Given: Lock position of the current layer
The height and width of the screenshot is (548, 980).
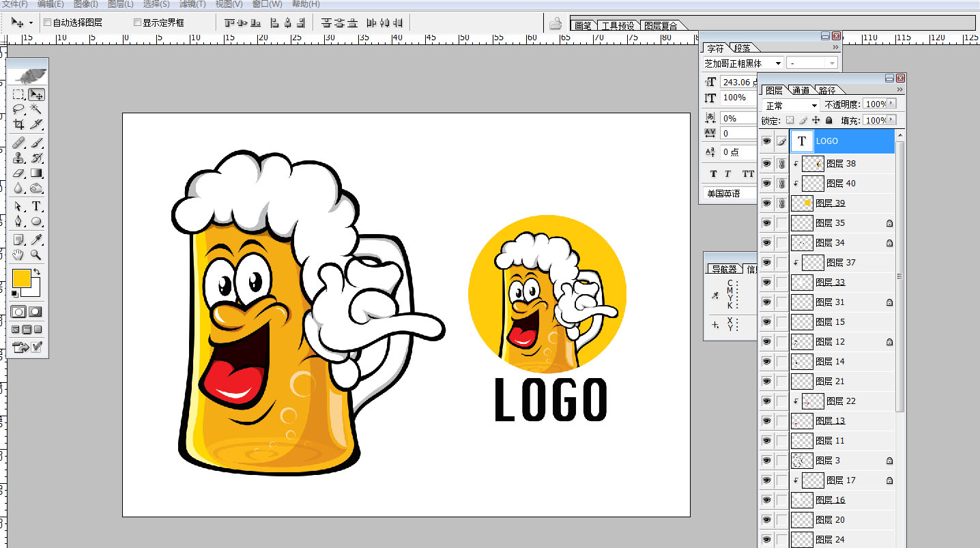Looking at the screenshot, I should pyautogui.click(x=816, y=120).
